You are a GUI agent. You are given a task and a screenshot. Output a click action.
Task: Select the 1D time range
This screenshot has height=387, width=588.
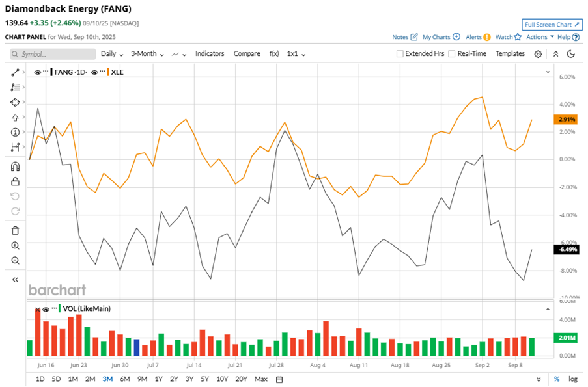coord(40,379)
